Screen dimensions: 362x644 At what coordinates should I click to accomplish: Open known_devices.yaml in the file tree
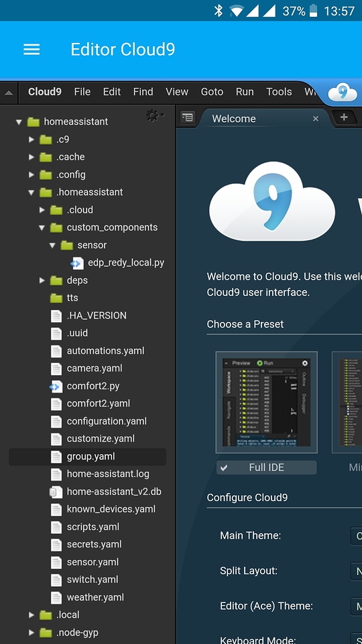tap(111, 509)
